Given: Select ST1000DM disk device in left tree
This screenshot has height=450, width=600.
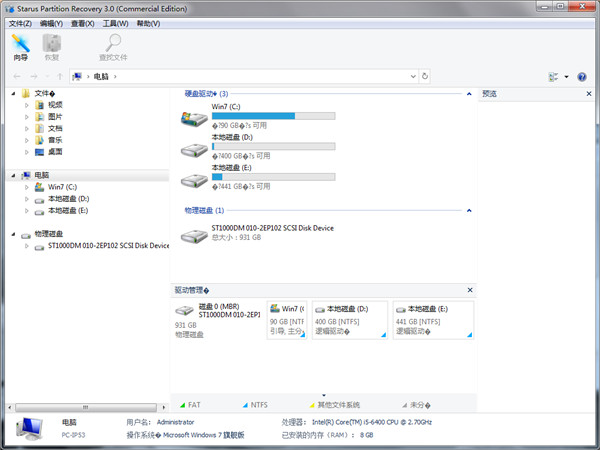Looking at the screenshot, I should click(109, 246).
